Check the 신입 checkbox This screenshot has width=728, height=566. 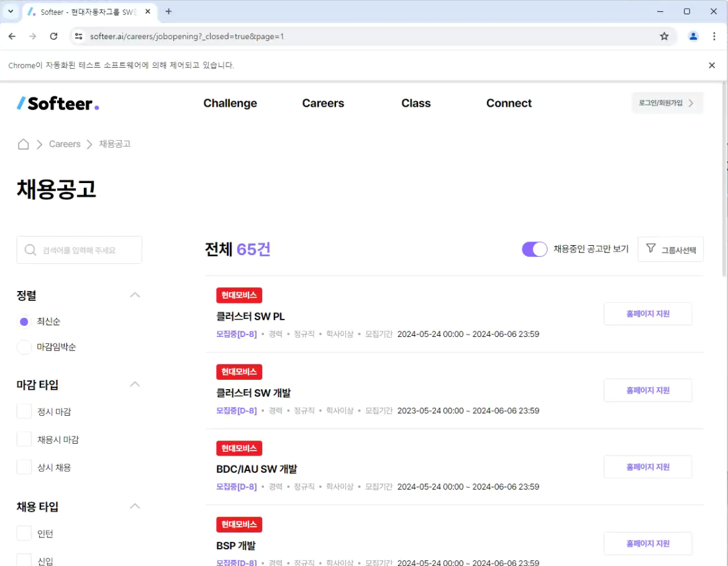(24, 560)
